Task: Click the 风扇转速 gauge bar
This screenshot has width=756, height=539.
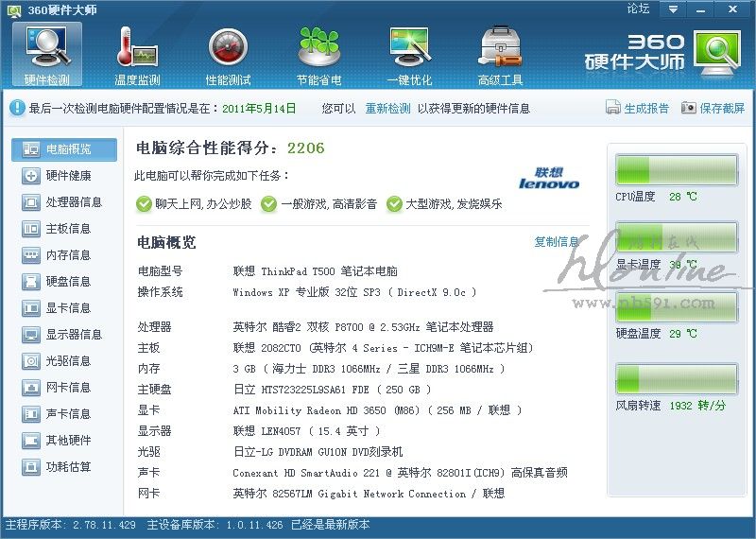Action: pyautogui.click(x=677, y=379)
